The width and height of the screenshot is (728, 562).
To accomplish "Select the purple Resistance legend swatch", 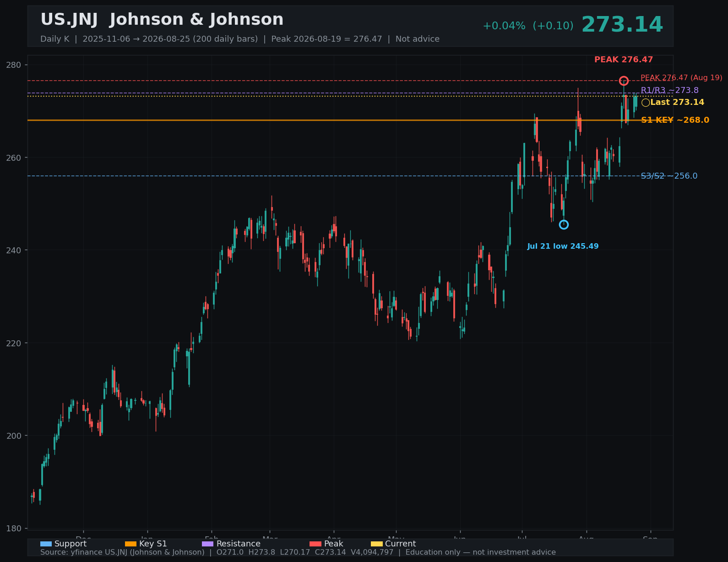I will click(207, 544).
